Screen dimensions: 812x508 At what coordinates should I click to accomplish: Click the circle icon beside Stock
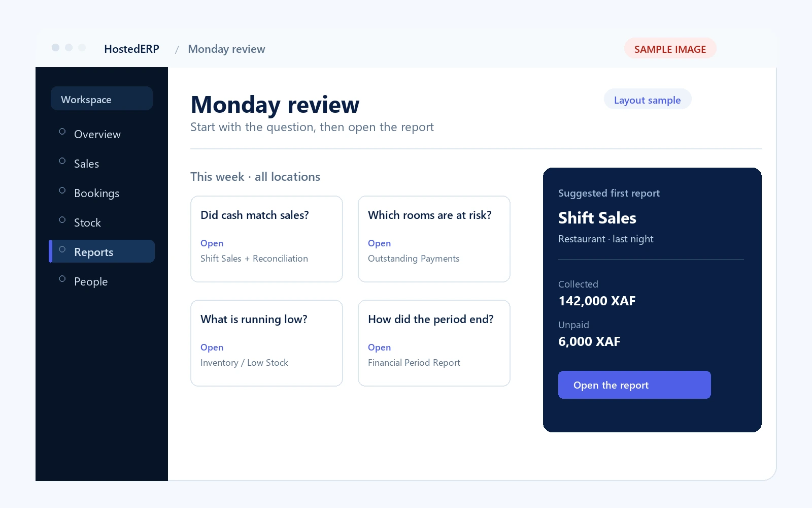tap(62, 220)
